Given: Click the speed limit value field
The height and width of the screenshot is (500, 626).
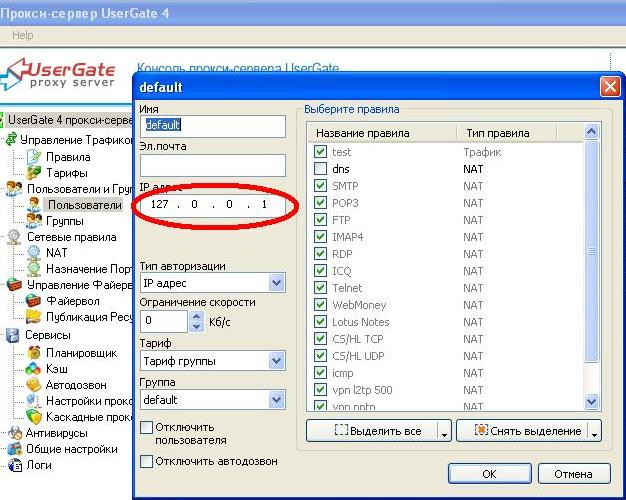Looking at the screenshot, I should (164, 321).
